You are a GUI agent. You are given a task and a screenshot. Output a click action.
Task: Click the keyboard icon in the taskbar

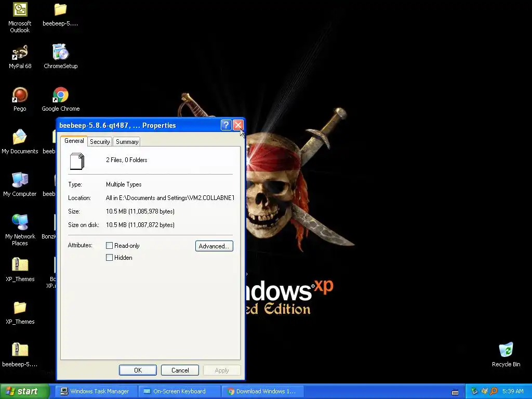coord(455,392)
